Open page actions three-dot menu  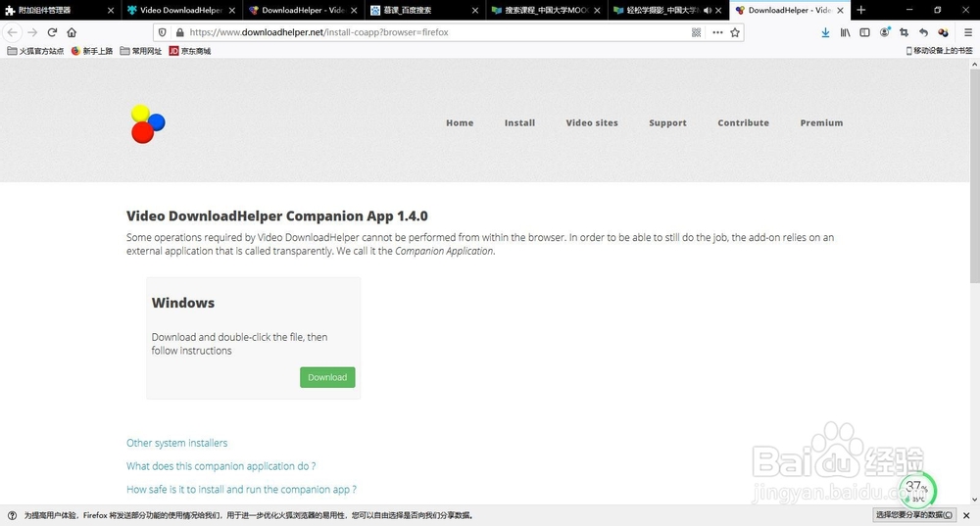717,32
